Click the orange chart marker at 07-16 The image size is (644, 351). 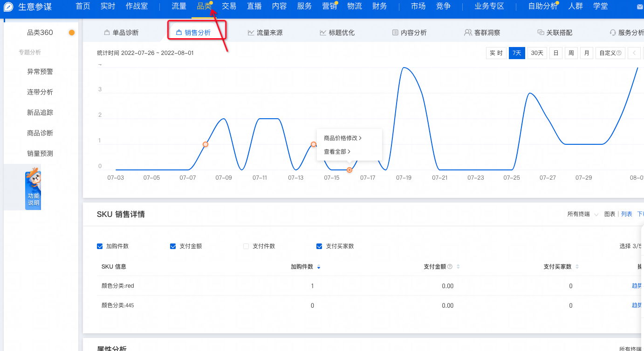(x=349, y=170)
